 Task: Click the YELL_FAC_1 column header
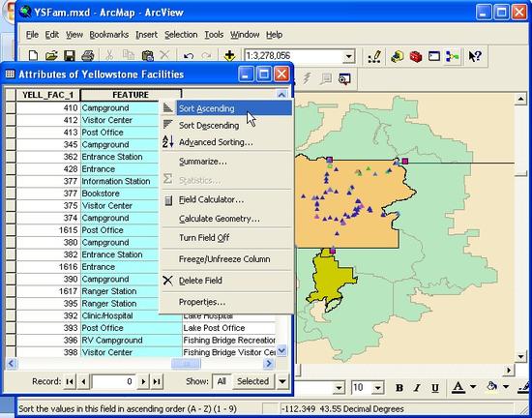[x=47, y=95]
